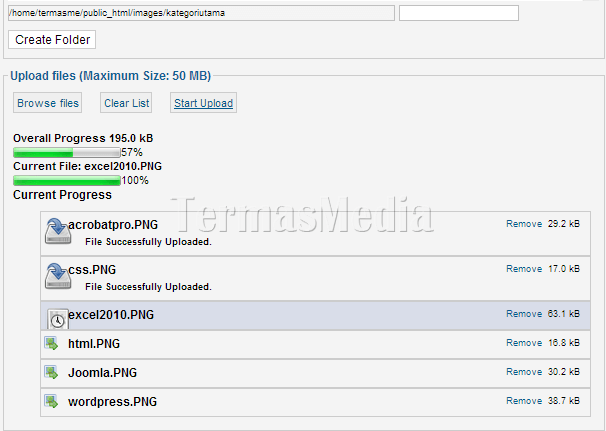The height and width of the screenshot is (431, 606).
Task: Select the wordpress.PNG file name
Action: point(112,402)
